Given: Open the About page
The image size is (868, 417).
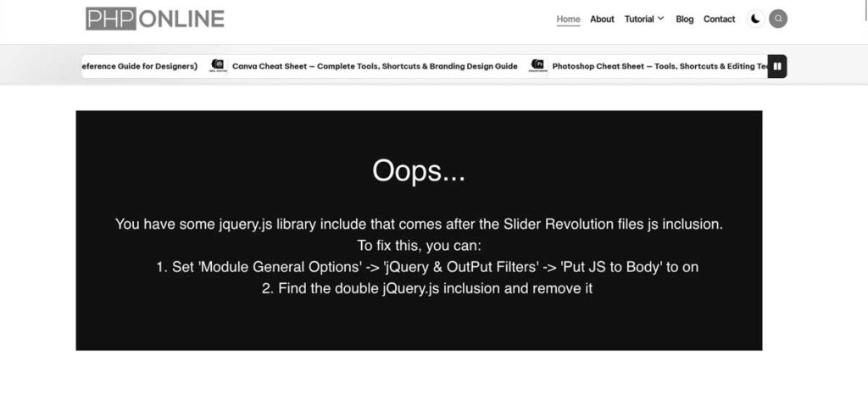Looking at the screenshot, I should click(602, 19).
